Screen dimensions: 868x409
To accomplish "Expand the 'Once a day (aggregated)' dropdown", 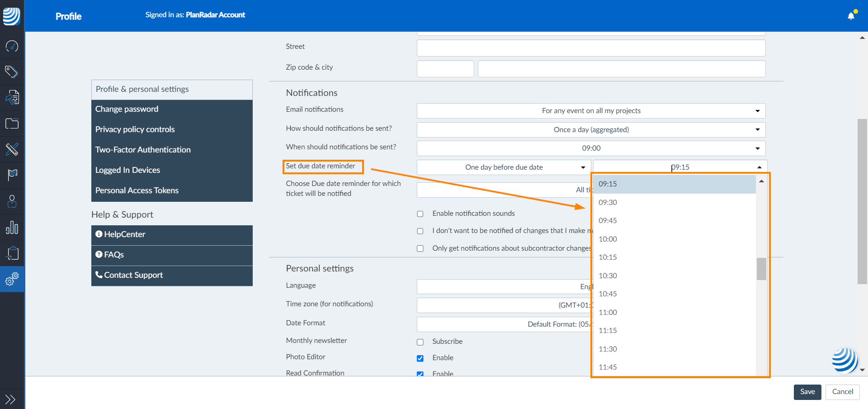I will click(x=591, y=130).
